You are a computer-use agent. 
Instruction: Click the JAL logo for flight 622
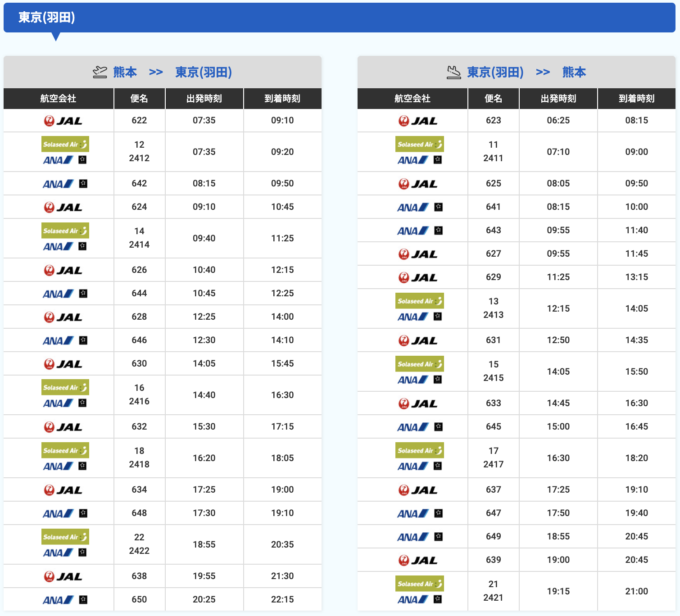[x=63, y=121]
